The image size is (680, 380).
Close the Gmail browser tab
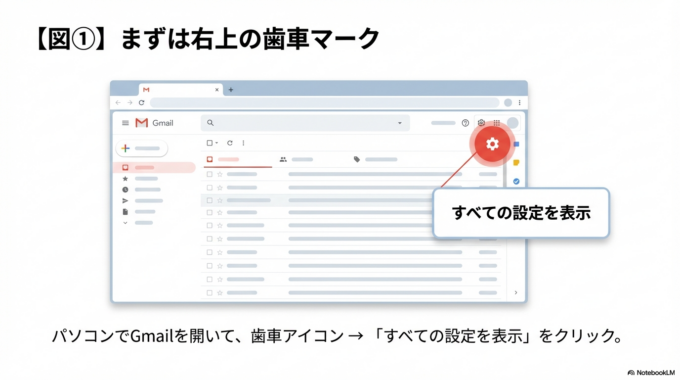coord(217,90)
